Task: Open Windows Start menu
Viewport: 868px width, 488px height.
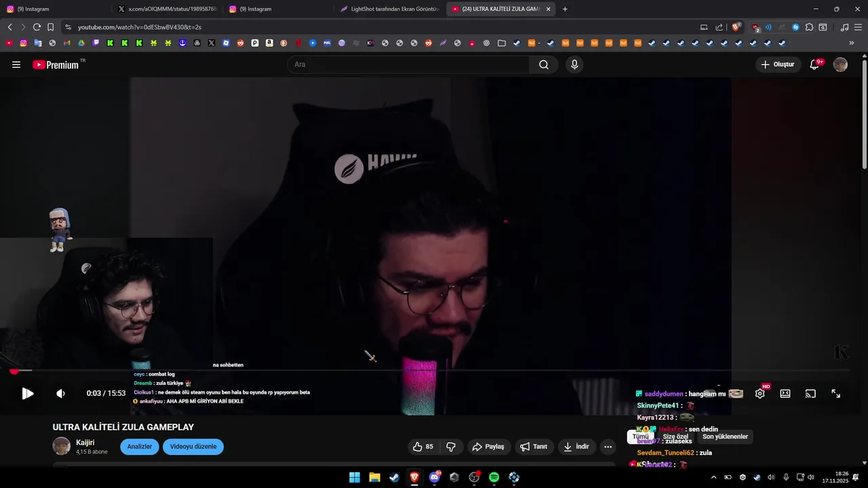Action: (355, 477)
